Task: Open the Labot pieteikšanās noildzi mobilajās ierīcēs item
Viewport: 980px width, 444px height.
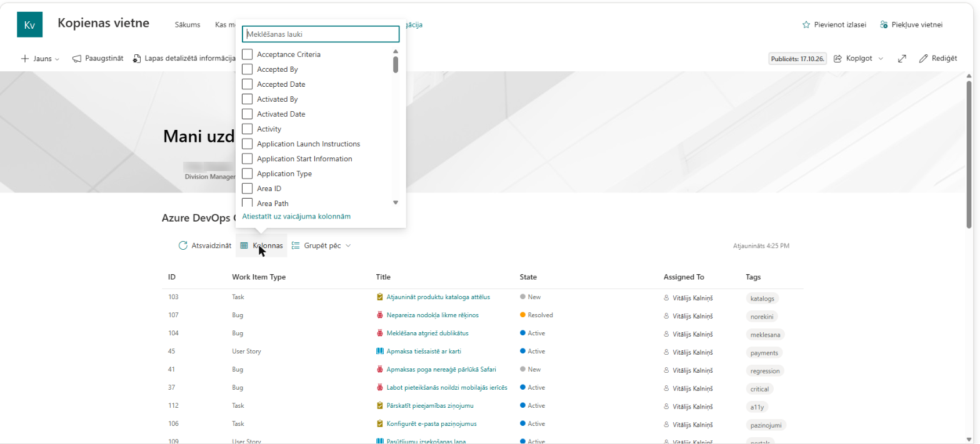Action: point(447,387)
